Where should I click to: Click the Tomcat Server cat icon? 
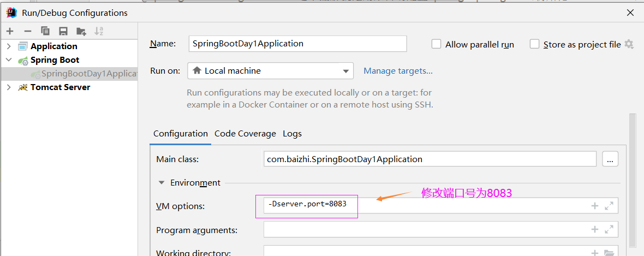pos(23,87)
